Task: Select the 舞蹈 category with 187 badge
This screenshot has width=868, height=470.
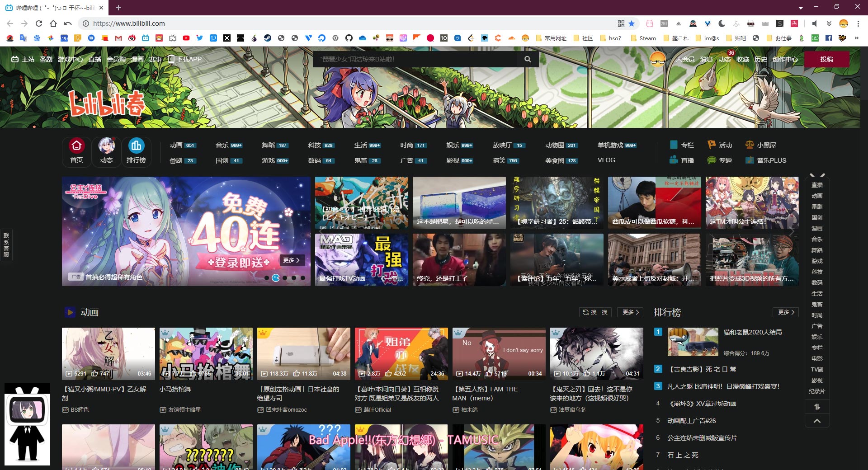Action: pos(274,145)
